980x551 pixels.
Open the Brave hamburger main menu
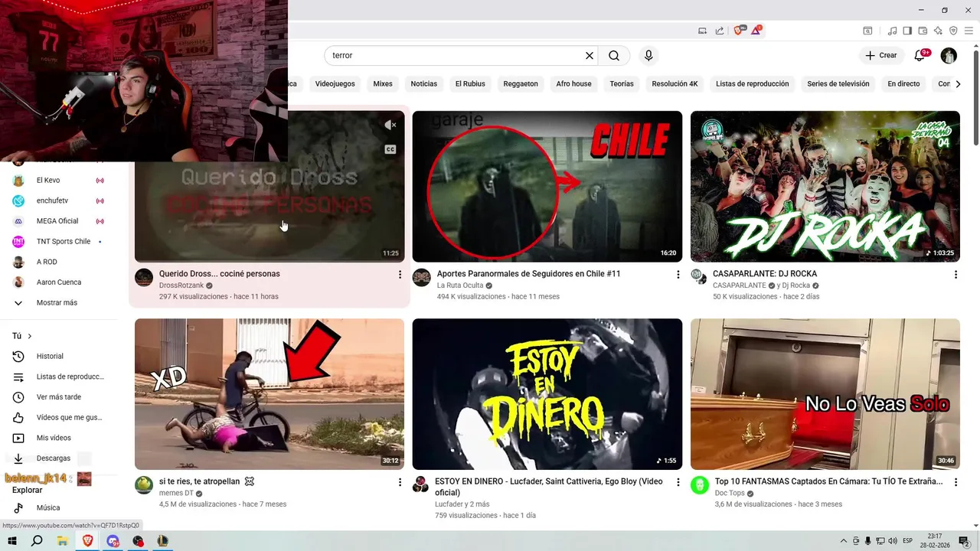pos(969,31)
